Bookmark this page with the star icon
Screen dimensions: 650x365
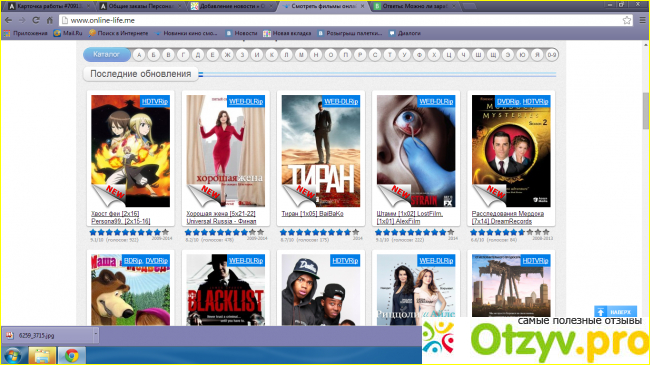click(x=627, y=20)
